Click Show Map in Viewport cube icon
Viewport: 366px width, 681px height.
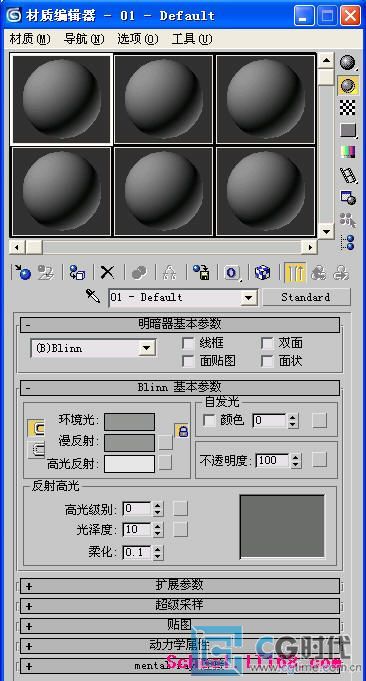tap(262, 273)
